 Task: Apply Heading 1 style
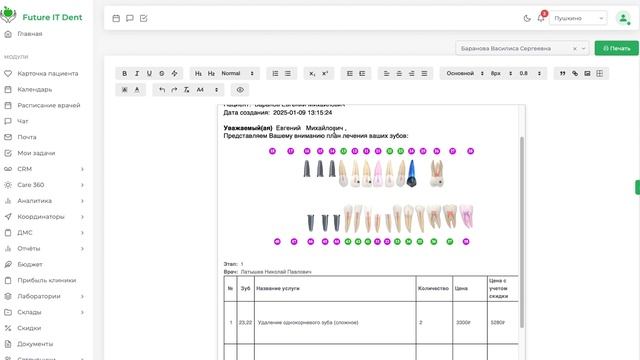point(198,73)
